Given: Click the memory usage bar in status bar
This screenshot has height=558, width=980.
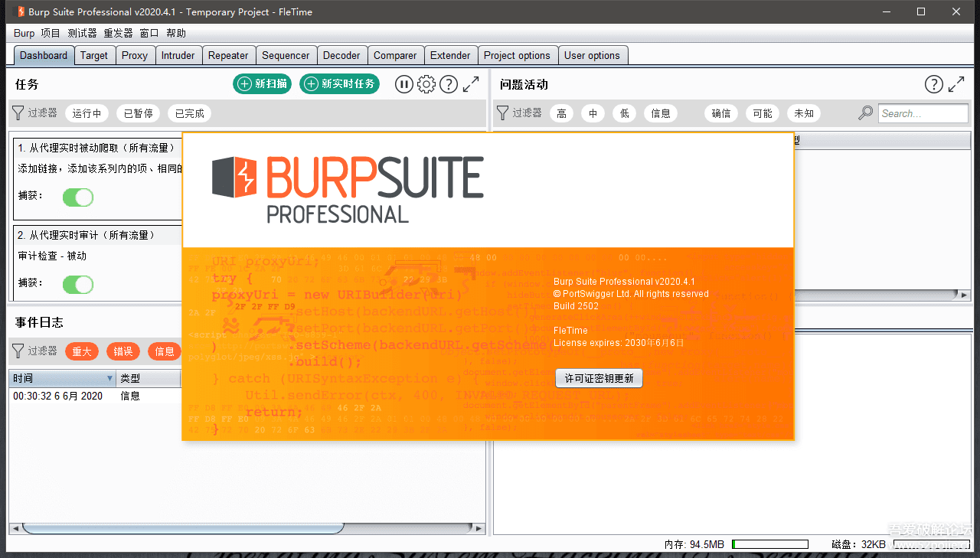Looking at the screenshot, I should point(770,544).
